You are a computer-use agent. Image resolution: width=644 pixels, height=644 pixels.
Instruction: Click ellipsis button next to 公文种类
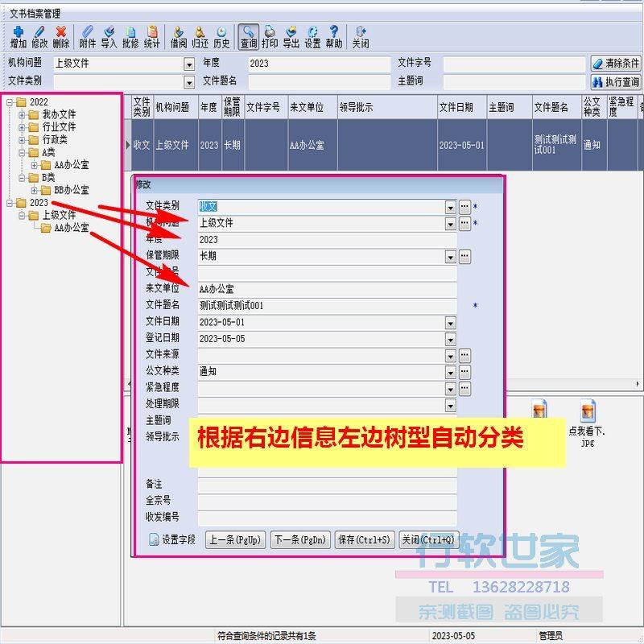464,372
